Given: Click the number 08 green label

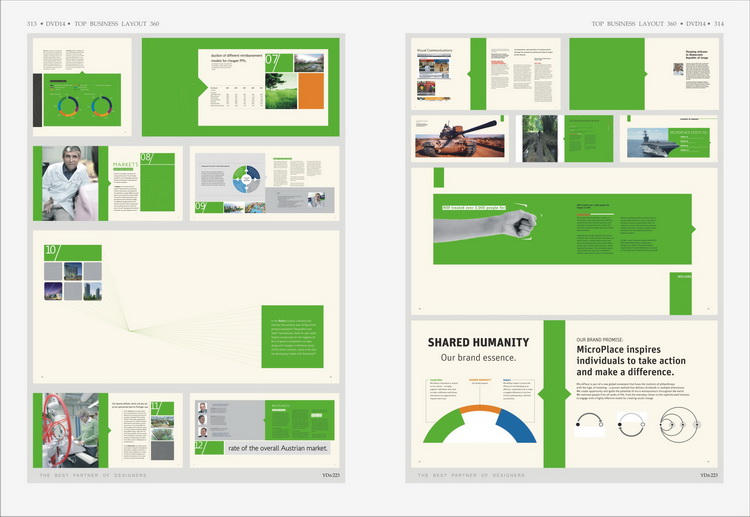Looking at the screenshot, I should (146, 158).
